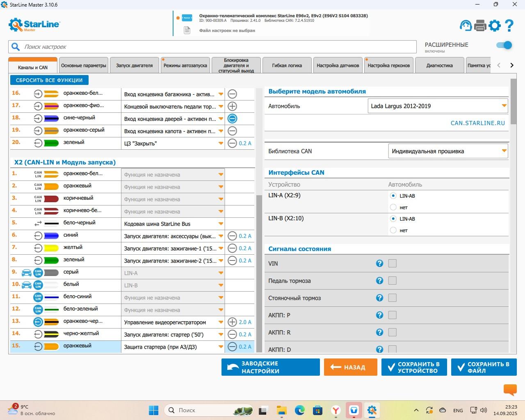Image resolution: width=525 pixels, height=420 pixels.
Task: Select нет for LIN-B (X2:10)
Action: click(x=393, y=230)
